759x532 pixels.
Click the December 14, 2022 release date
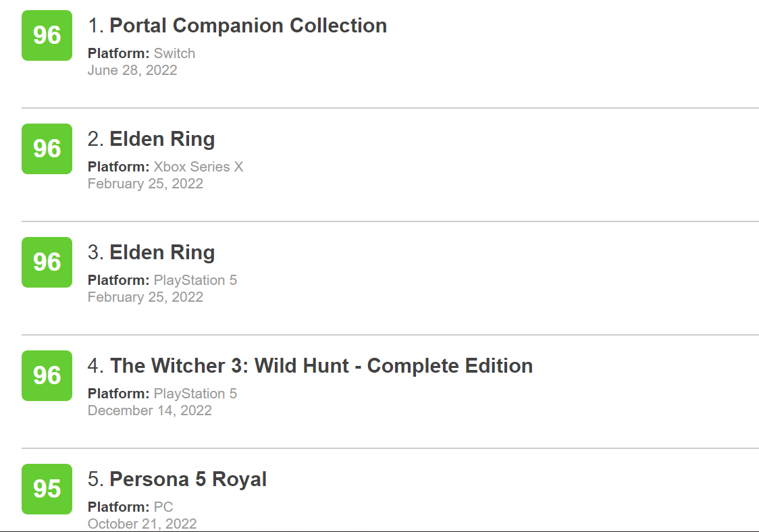(x=149, y=410)
